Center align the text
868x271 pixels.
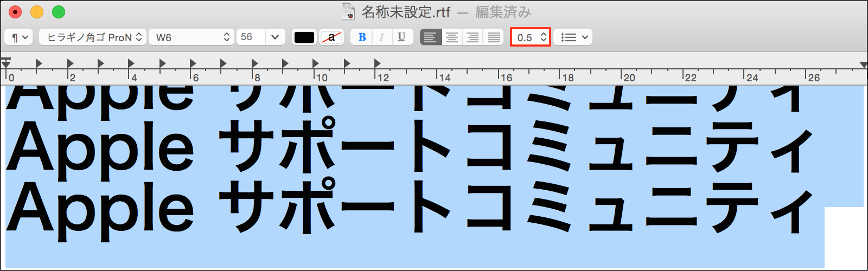[452, 37]
